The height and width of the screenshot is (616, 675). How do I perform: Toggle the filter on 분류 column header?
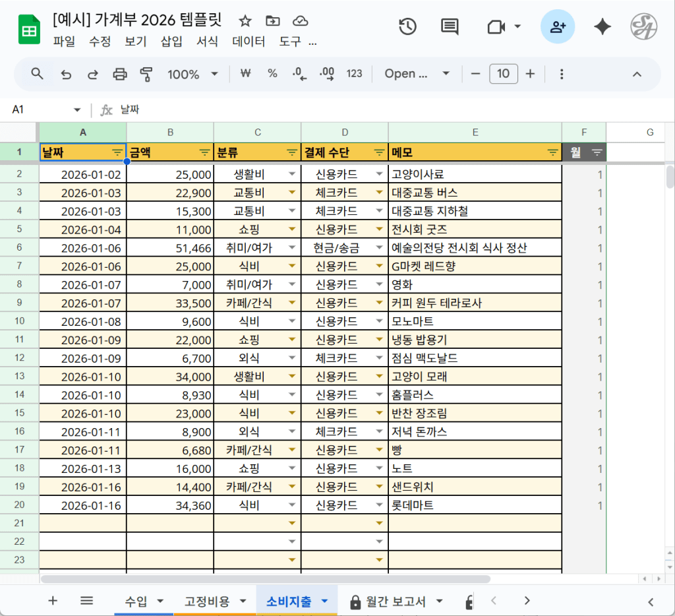click(x=291, y=152)
